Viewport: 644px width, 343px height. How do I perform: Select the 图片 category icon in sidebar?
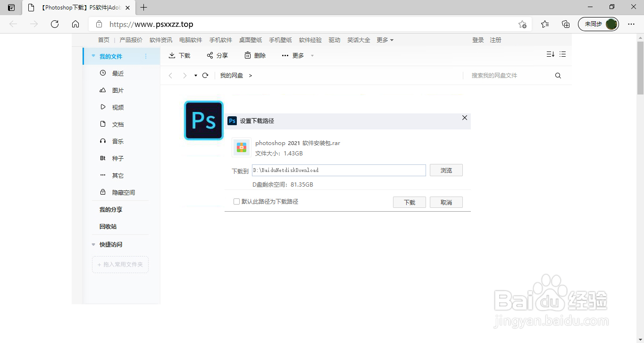102,90
